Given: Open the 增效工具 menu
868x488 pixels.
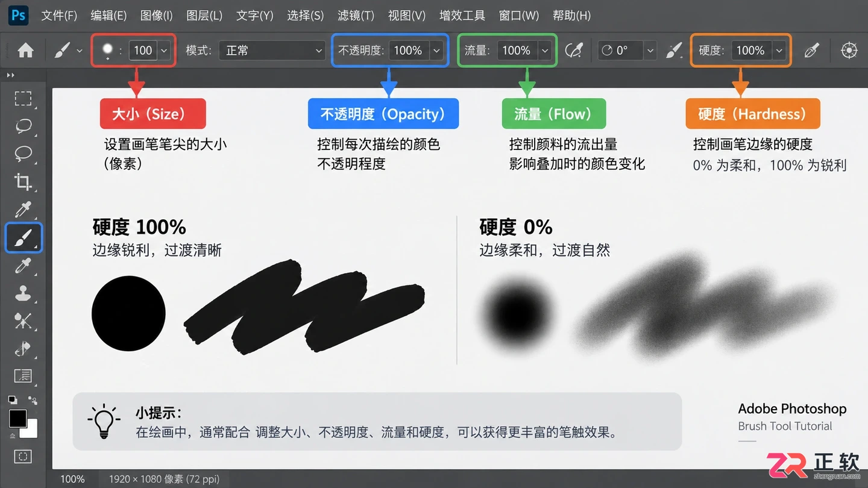Looking at the screenshot, I should click(x=462, y=16).
